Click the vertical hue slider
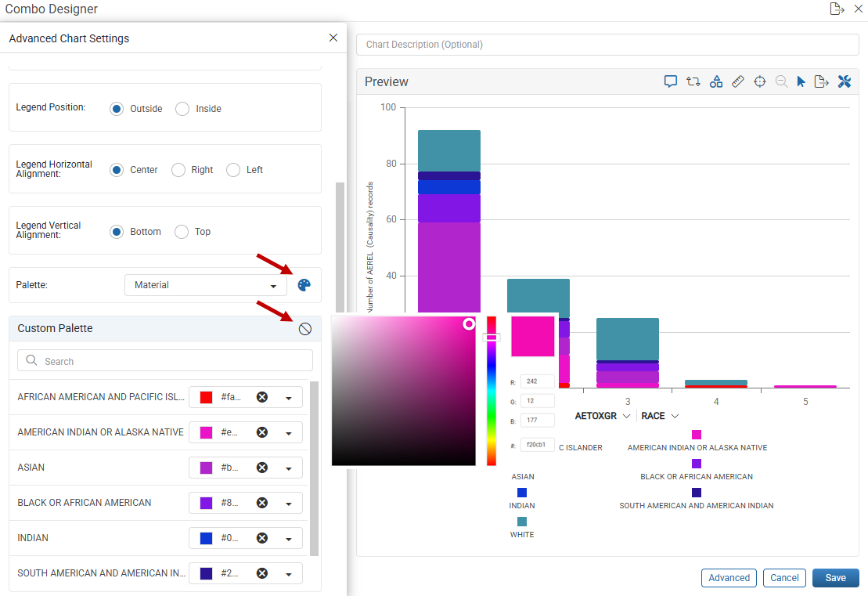 [492, 391]
